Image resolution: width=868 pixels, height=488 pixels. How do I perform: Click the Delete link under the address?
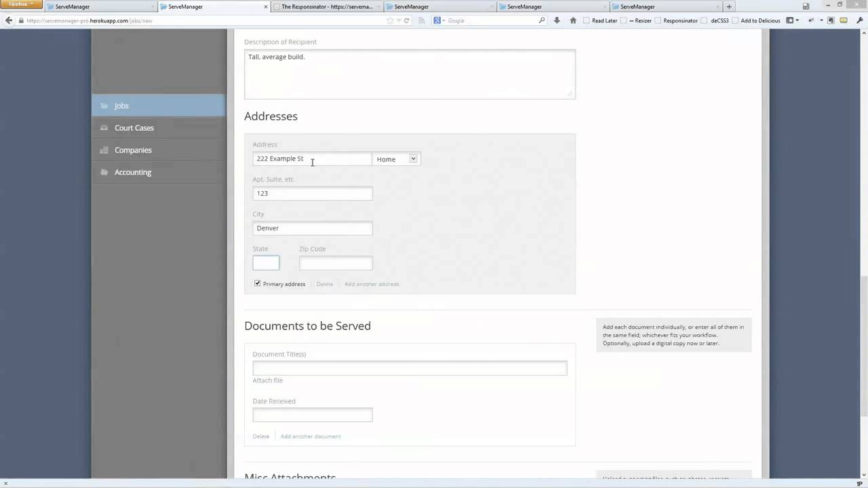point(325,284)
